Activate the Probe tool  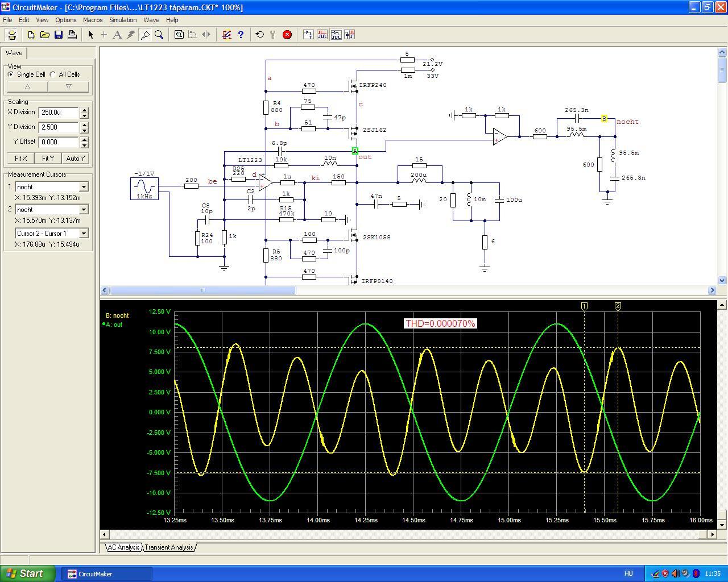[145, 35]
